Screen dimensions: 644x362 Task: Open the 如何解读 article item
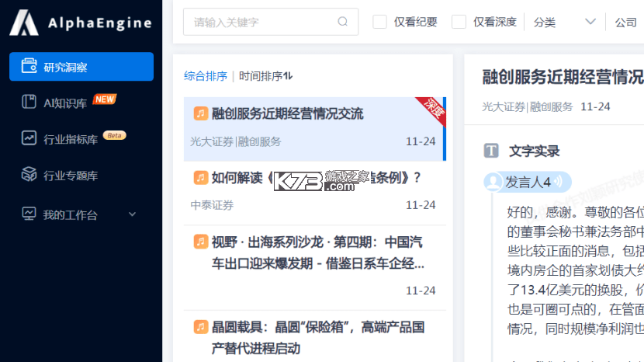[314, 193]
